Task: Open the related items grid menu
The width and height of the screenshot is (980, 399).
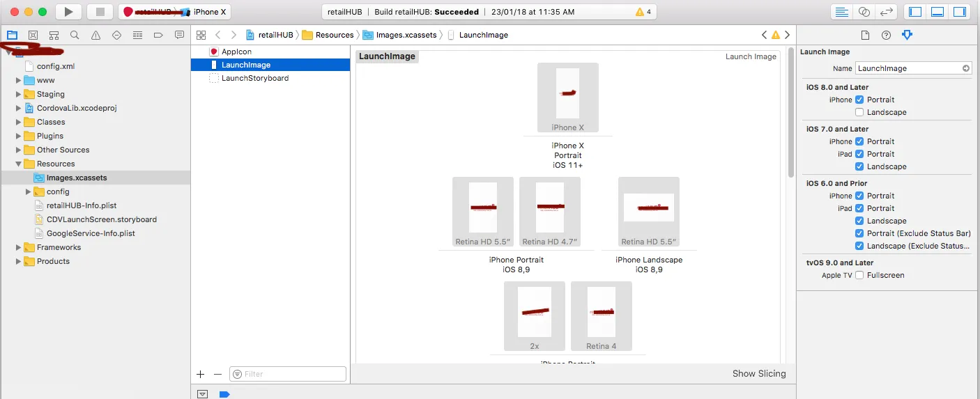Action: tap(201, 35)
